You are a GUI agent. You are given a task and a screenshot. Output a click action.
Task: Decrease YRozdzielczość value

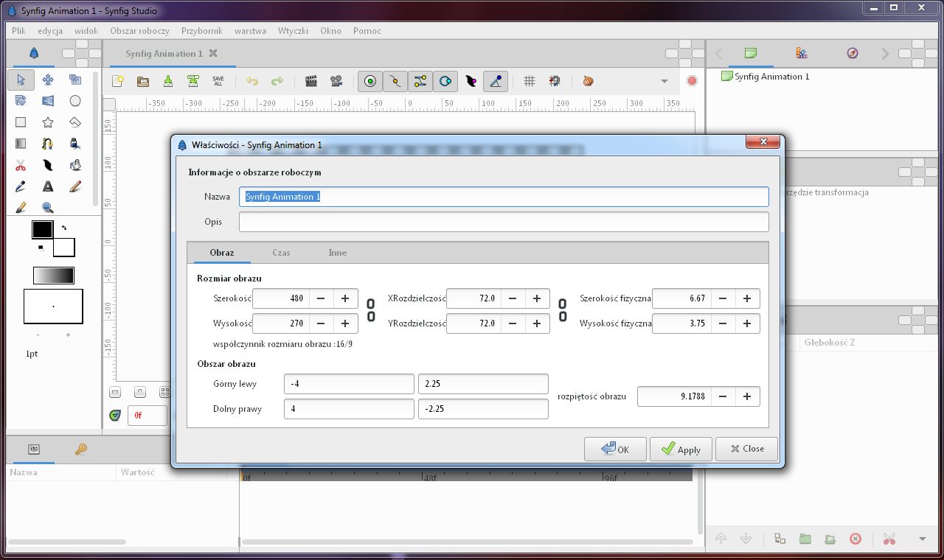[x=513, y=323]
